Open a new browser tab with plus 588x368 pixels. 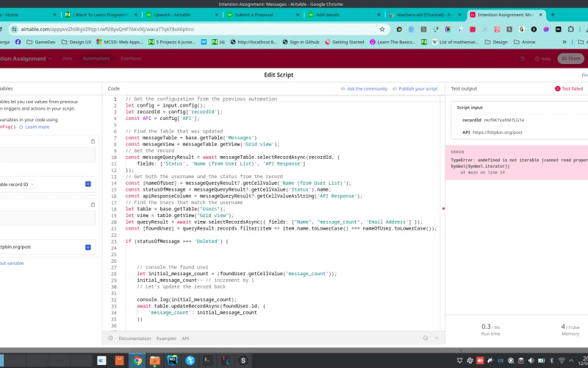(x=553, y=15)
